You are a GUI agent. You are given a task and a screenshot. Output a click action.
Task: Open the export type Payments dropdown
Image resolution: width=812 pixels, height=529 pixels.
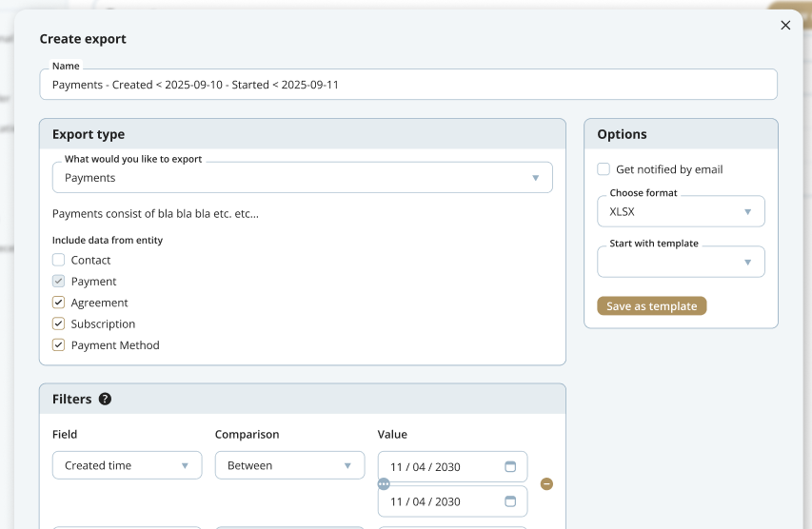[302, 178]
